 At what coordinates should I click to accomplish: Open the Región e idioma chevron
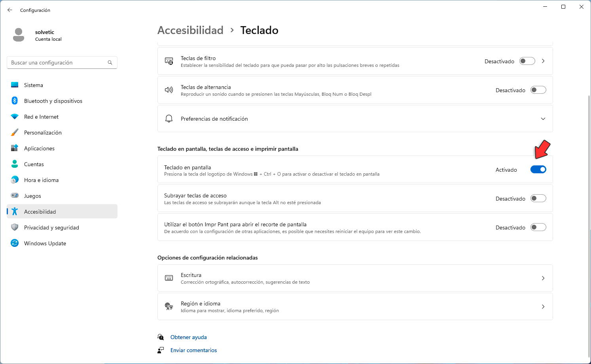pyautogui.click(x=543, y=307)
